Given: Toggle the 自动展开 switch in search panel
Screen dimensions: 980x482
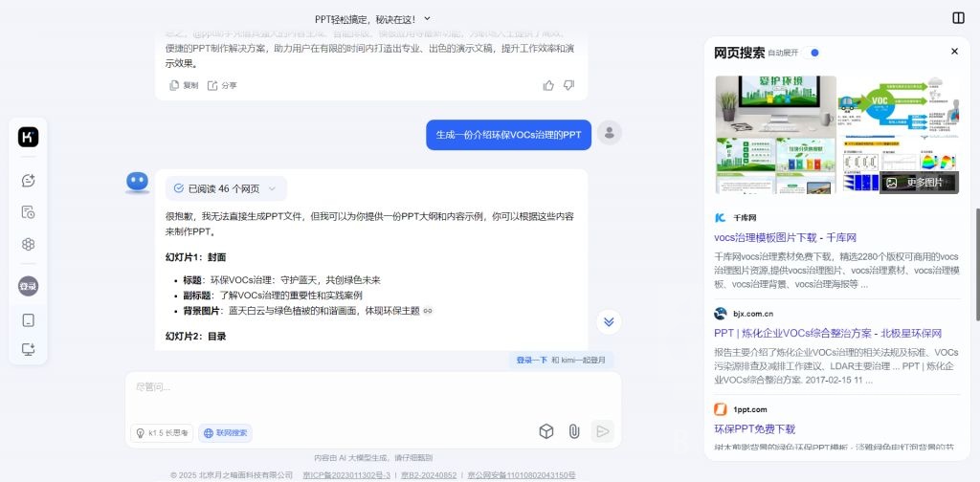Looking at the screenshot, I should (x=812, y=53).
